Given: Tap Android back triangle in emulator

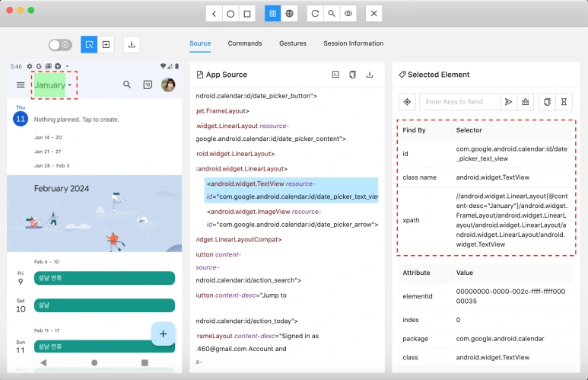Looking at the screenshot, I should (43, 362).
